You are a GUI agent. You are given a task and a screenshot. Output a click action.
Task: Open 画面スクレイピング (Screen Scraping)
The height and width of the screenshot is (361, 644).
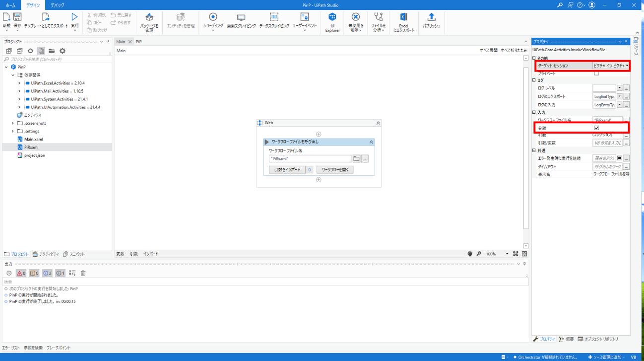(241, 20)
